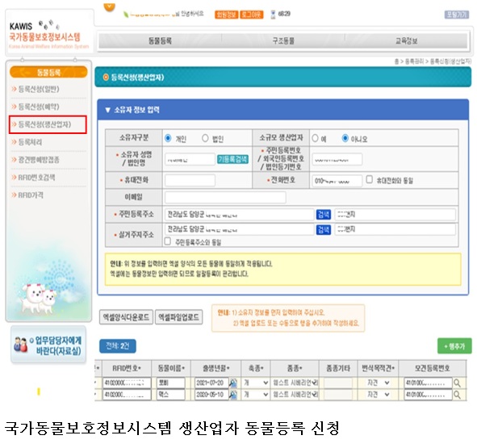Open the 교육정보 top menu

pyautogui.click(x=406, y=41)
